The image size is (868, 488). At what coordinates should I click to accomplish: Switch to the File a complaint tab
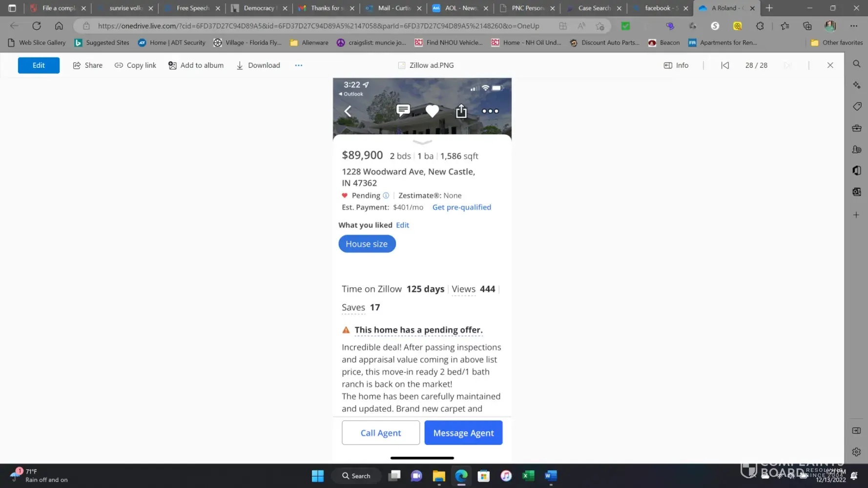tap(58, 8)
